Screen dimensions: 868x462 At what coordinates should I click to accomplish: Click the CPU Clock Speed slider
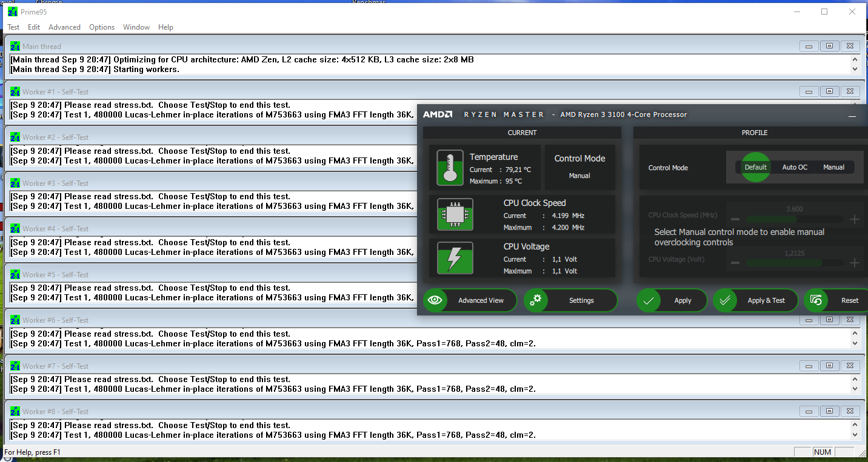pyautogui.click(x=795, y=219)
